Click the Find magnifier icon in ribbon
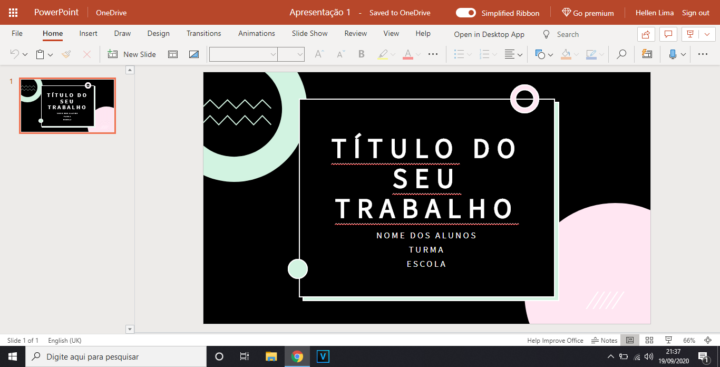Screen dimensions: 720x367 coord(621,54)
